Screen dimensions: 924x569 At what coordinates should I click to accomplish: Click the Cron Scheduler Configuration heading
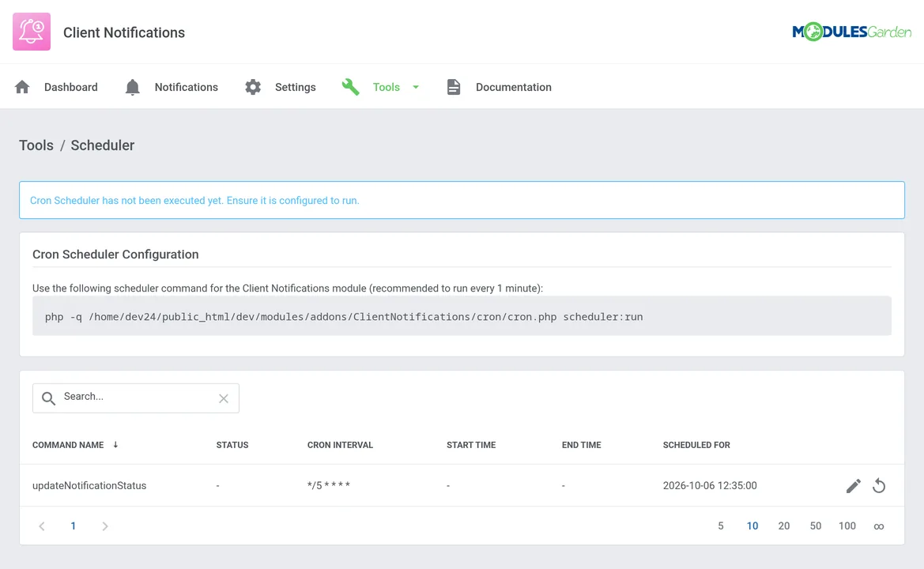pyautogui.click(x=115, y=254)
